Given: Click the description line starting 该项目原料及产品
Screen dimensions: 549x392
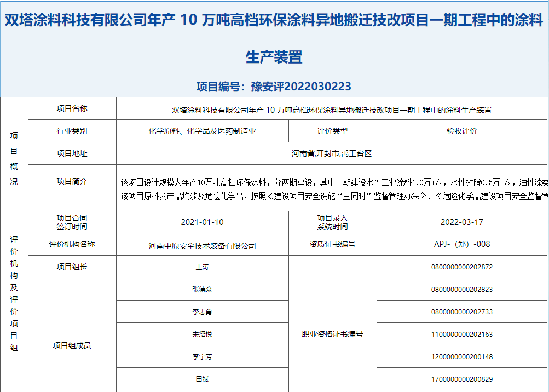Looking at the screenshot, I should pyautogui.click(x=334, y=197).
